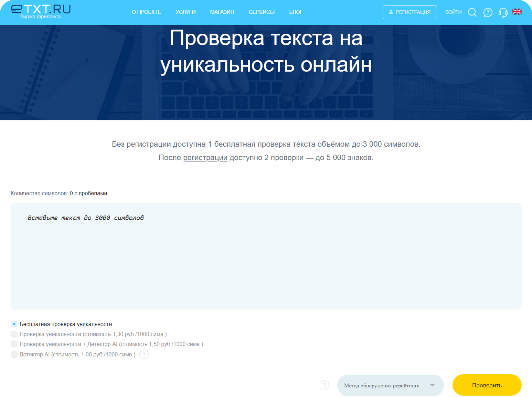
Task: Click the Количество символов counter text
Action: click(59, 194)
